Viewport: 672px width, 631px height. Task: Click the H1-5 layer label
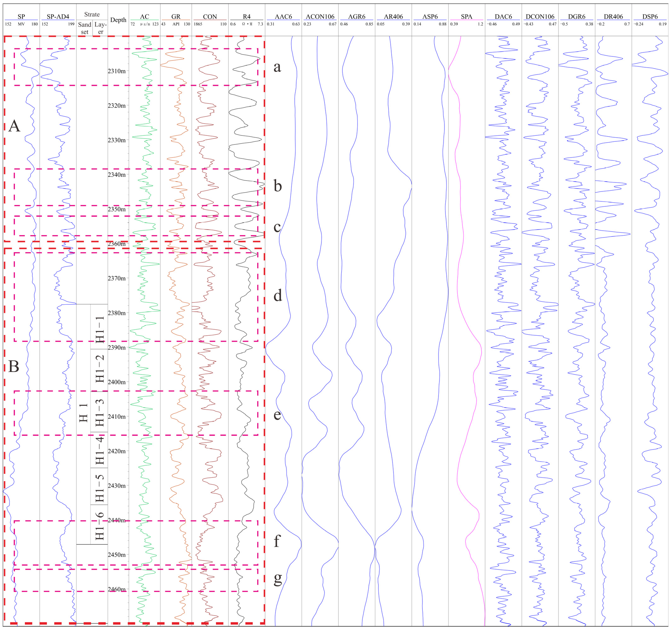coord(100,488)
